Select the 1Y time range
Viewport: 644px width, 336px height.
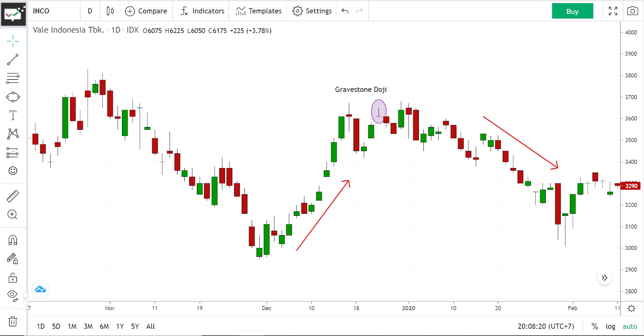point(120,326)
